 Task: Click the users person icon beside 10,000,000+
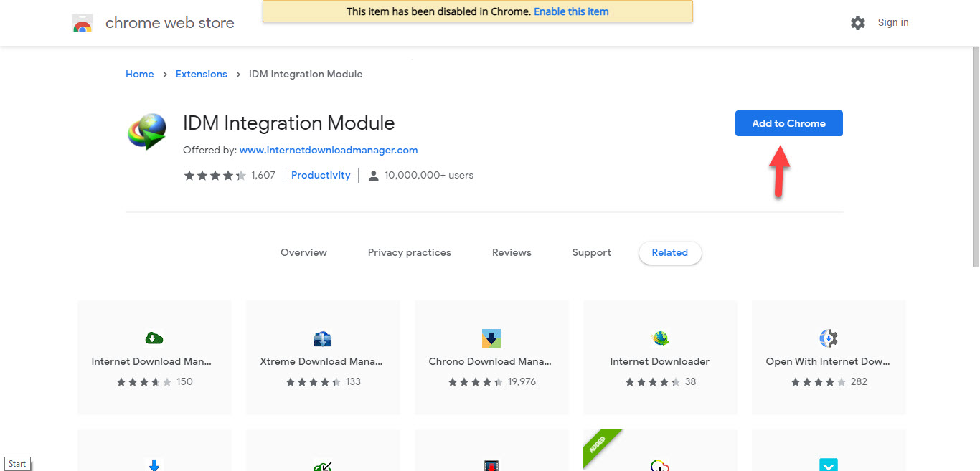[x=373, y=176]
